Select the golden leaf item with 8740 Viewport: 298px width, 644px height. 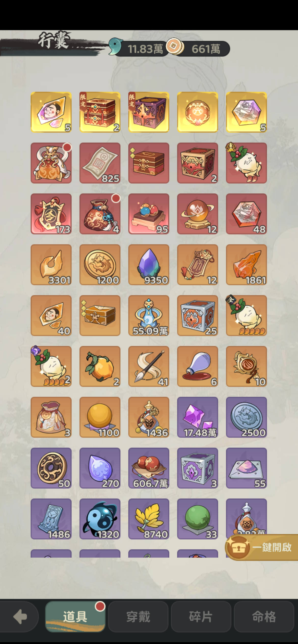pyautogui.click(x=149, y=519)
